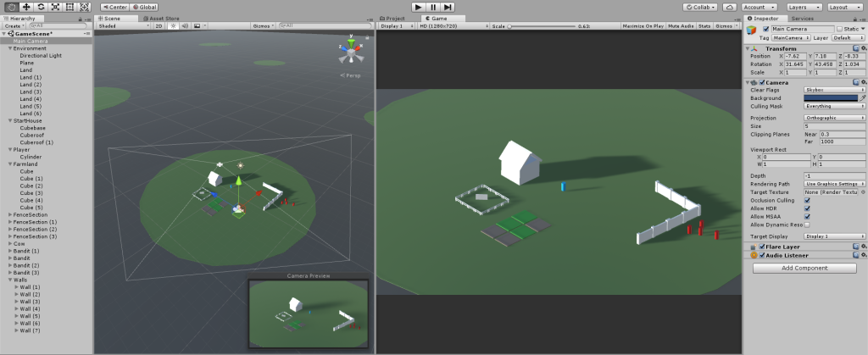Select the Scale tool
Screen dimensions: 868x355
coord(55,7)
